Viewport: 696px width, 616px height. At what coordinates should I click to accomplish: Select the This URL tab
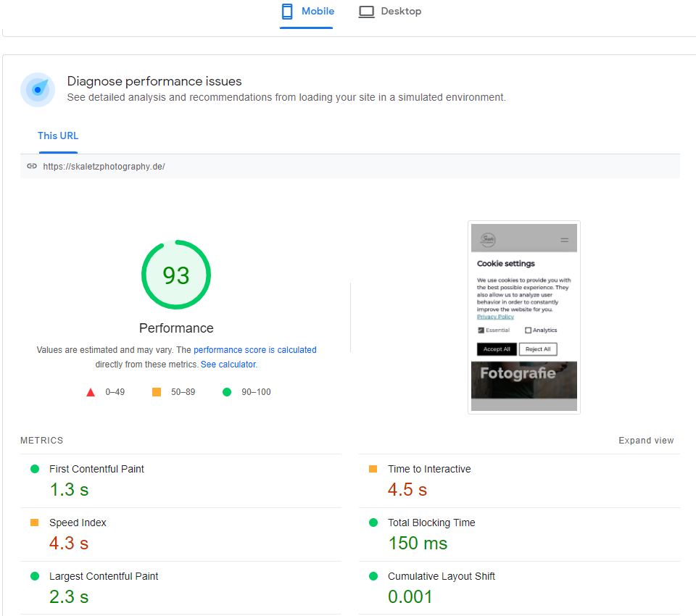[58, 136]
